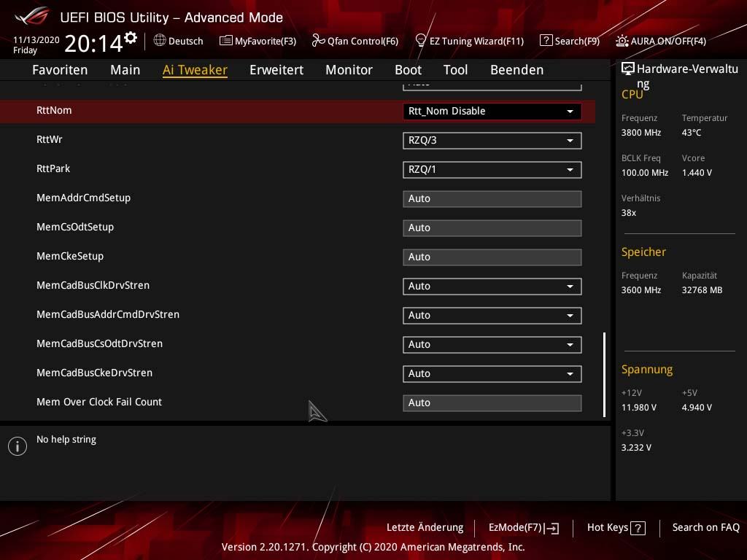
Task: Click the settings list scrollbar
Action: pyautogui.click(x=605, y=374)
